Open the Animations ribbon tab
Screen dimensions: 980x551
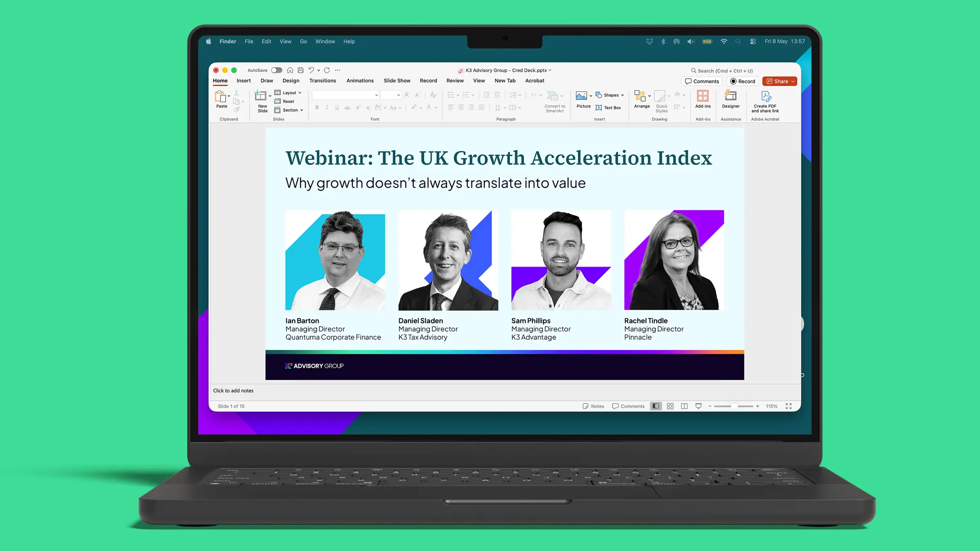coord(360,81)
